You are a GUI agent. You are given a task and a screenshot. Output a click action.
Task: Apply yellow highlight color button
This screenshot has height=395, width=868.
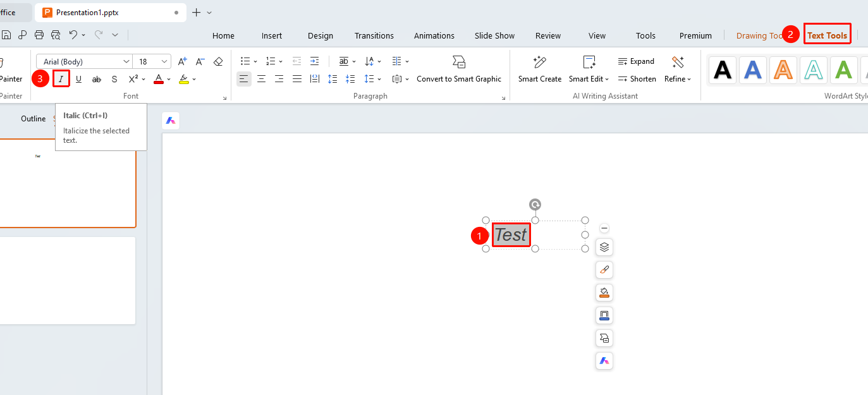(x=184, y=79)
